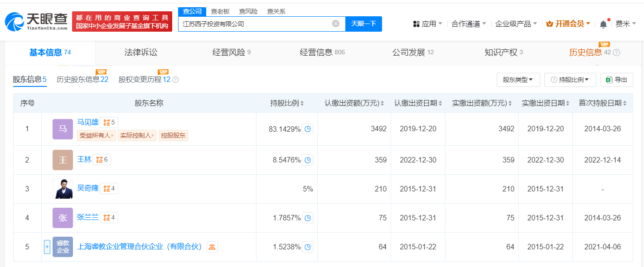The image size is (644, 267).
Task: Clear the search box with X icon
Action: coord(335,24)
